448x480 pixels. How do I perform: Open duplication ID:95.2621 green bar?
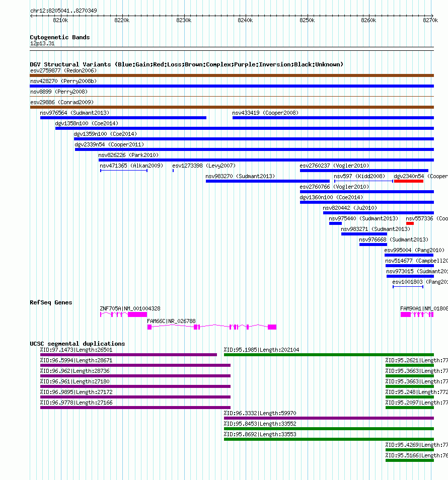410,365
